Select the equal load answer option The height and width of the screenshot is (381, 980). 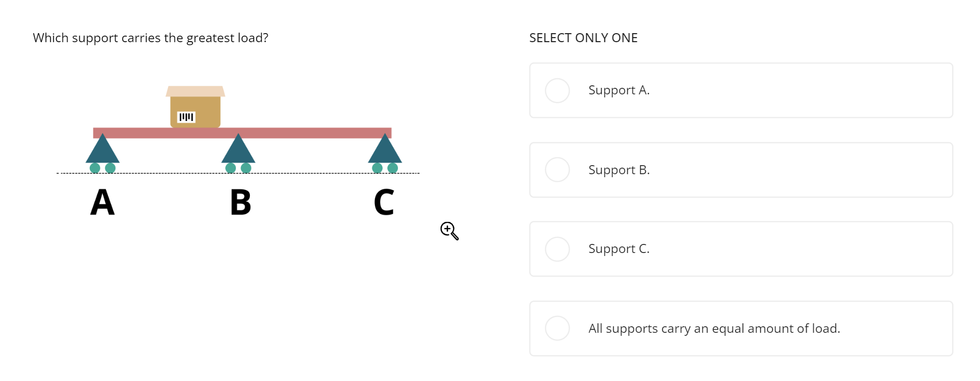point(557,328)
